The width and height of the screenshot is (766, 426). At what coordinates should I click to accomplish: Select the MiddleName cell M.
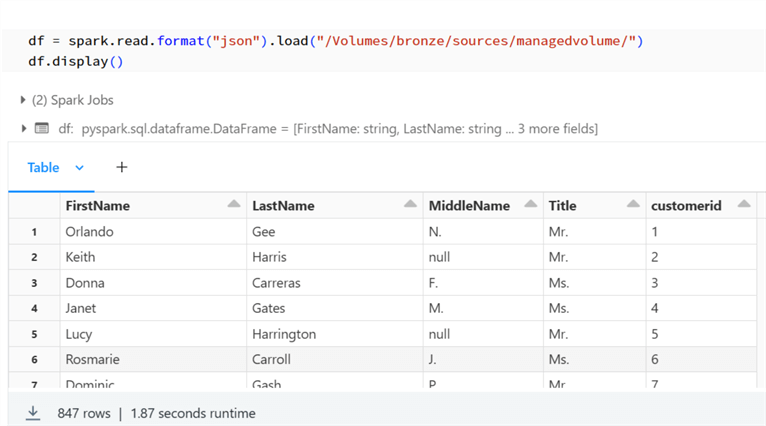click(x=483, y=308)
